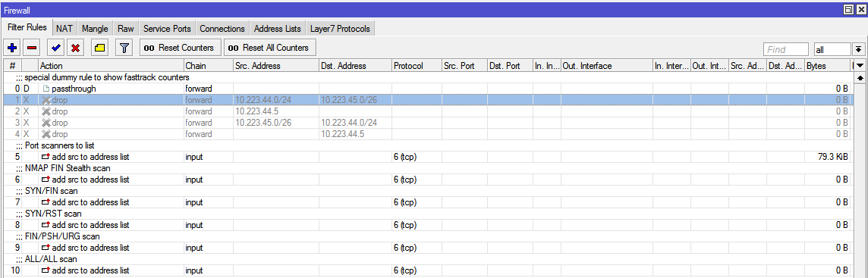Image resolution: width=868 pixels, height=278 pixels.
Task: Switch to the NAT tab
Action: pyautogui.click(x=64, y=28)
